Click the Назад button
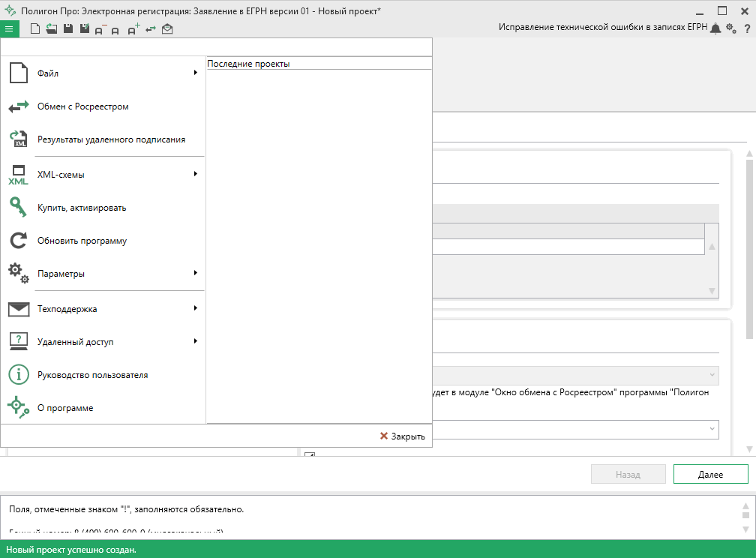756x558 pixels. click(628, 474)
